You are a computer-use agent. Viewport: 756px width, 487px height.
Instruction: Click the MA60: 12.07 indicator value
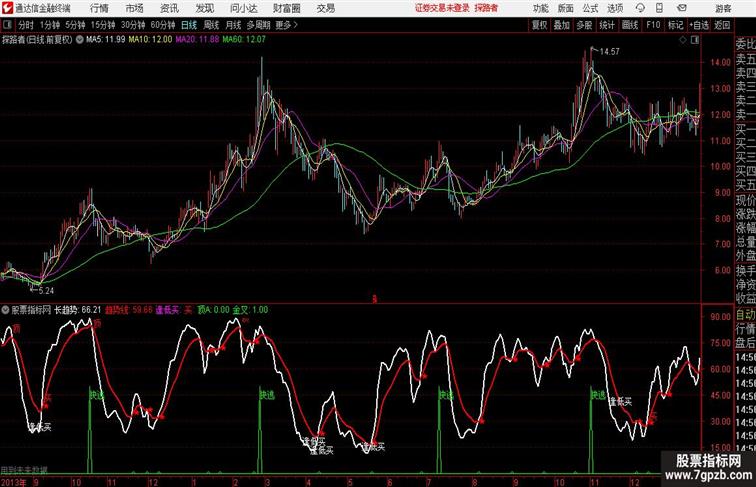click(244, 40)
